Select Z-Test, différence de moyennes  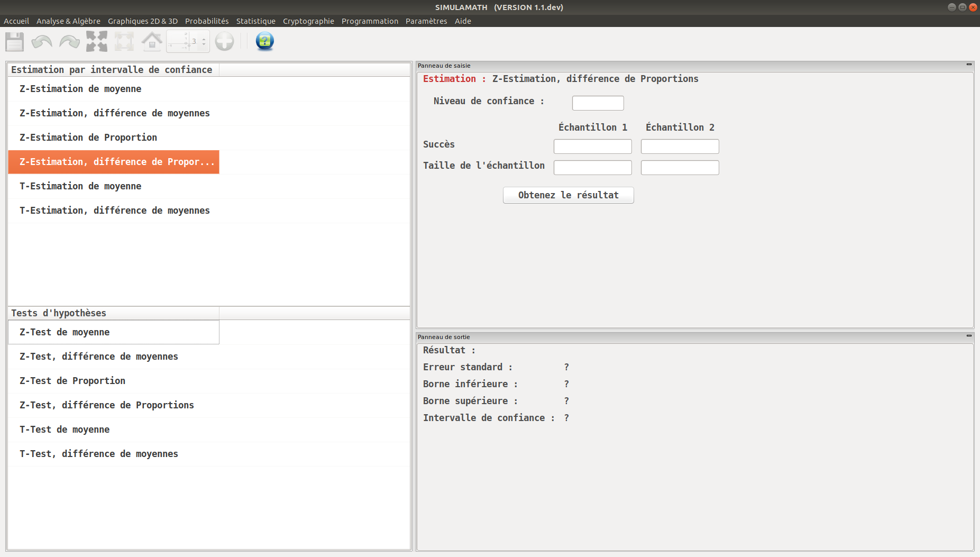114,357
